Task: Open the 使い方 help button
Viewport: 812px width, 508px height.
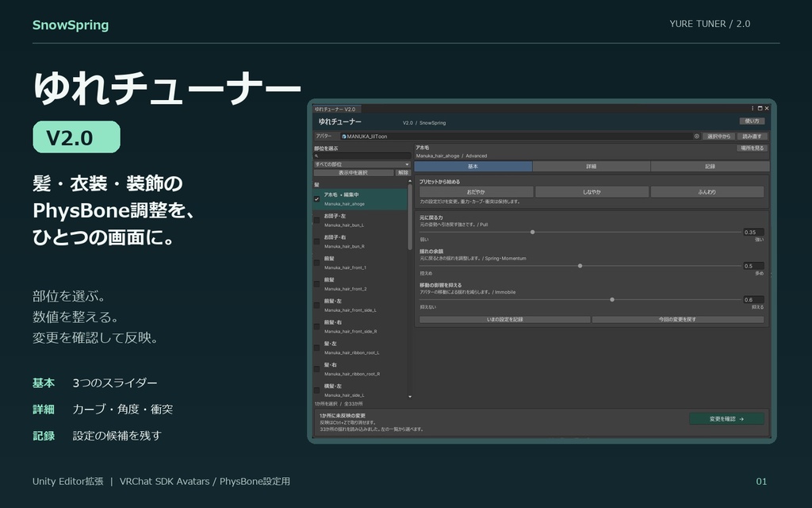Action: tap(752, 121)
